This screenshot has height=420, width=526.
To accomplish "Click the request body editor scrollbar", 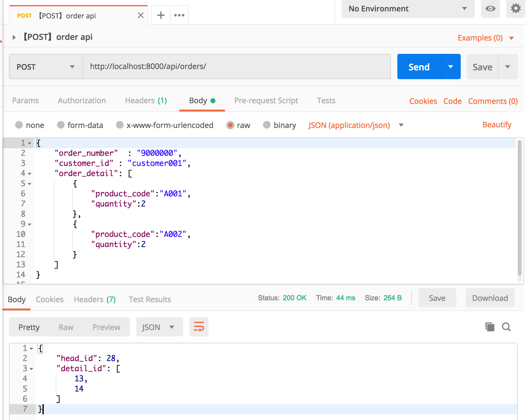I will point(519,209).
